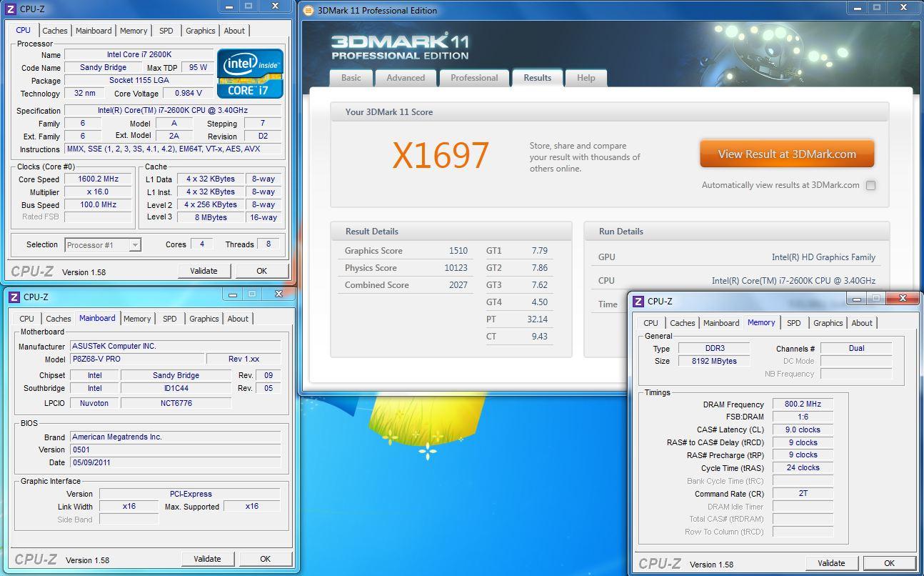Image resolution: width=924 pixels, height=576 pixels.
Task: Click the GT4 4.50 result value
Action: pos(540,302)
